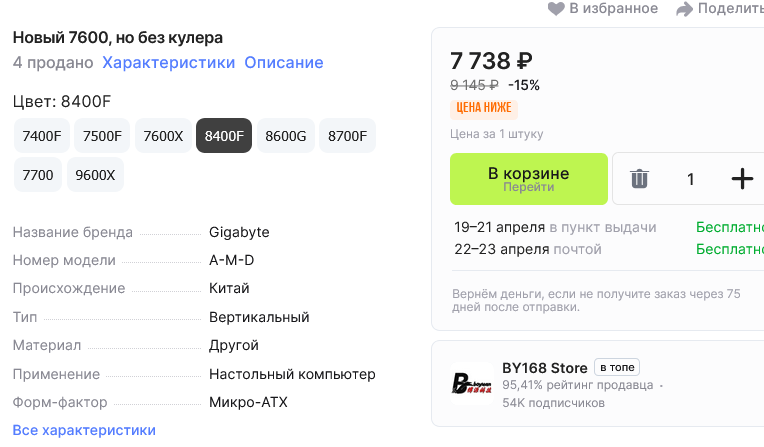Select the 7400F variant
Image resolution: width=764 pixels, height=447 pixels.
(42, 136)
